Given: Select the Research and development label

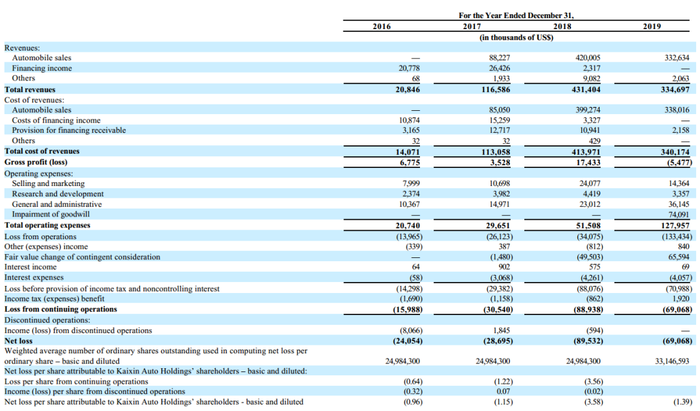Looking at the screenshot, I should 58,194.
